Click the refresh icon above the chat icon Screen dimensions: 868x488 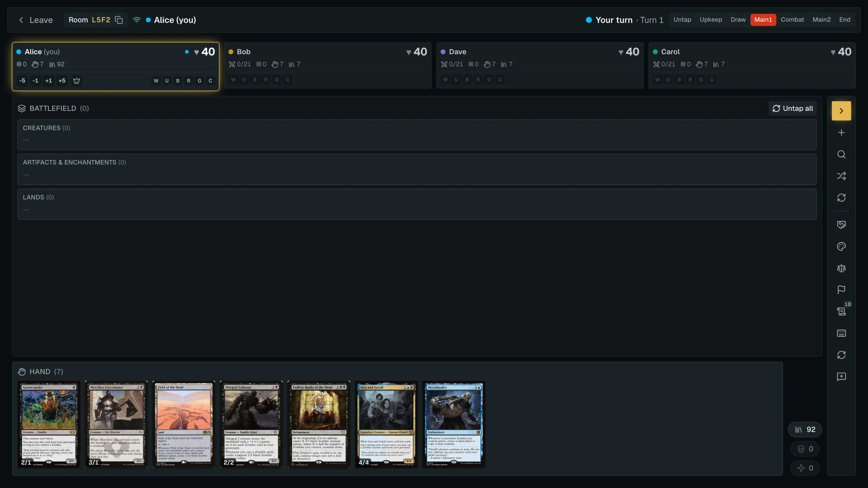(841, 355)
